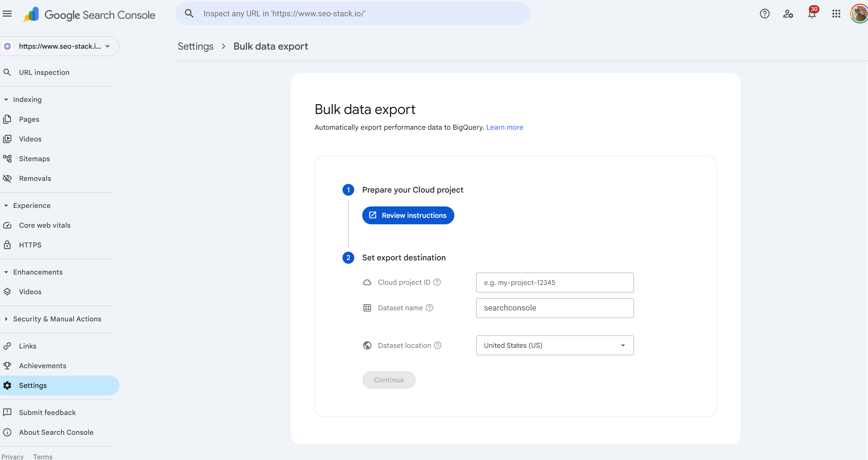The height and width of the screenshot is (460, 868).
Task: Collapse the Indexing sidebar section
Action: pyautogui.click(x=27, y=100)
